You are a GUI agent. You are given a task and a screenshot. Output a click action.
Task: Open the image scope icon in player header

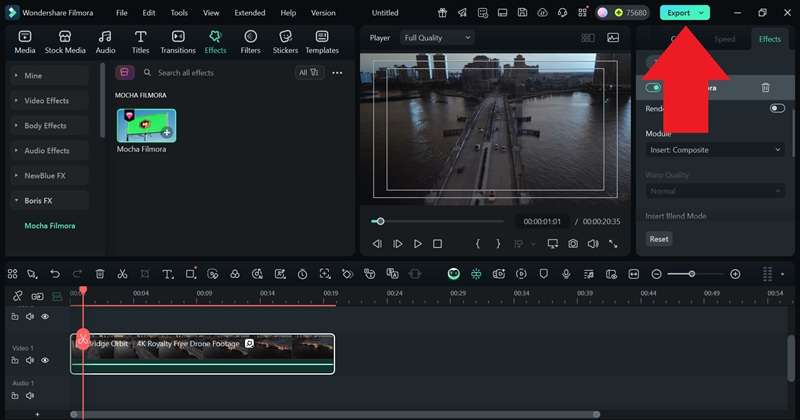[x=613, y=37]
